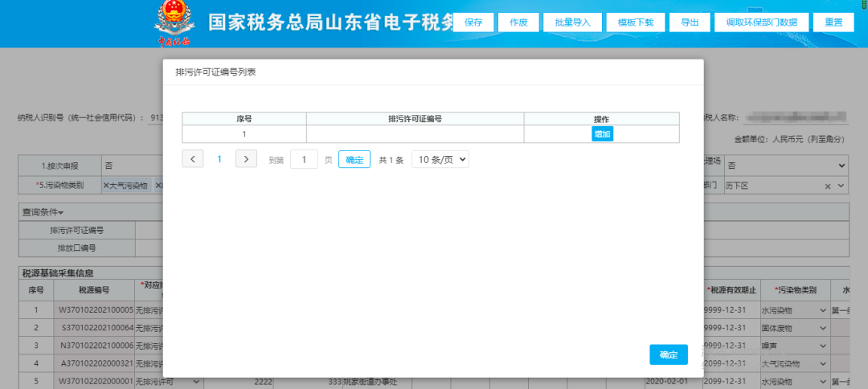868x389 pixels.
Task: Go to next page arrow in dialog
Action: coord(247,159)
